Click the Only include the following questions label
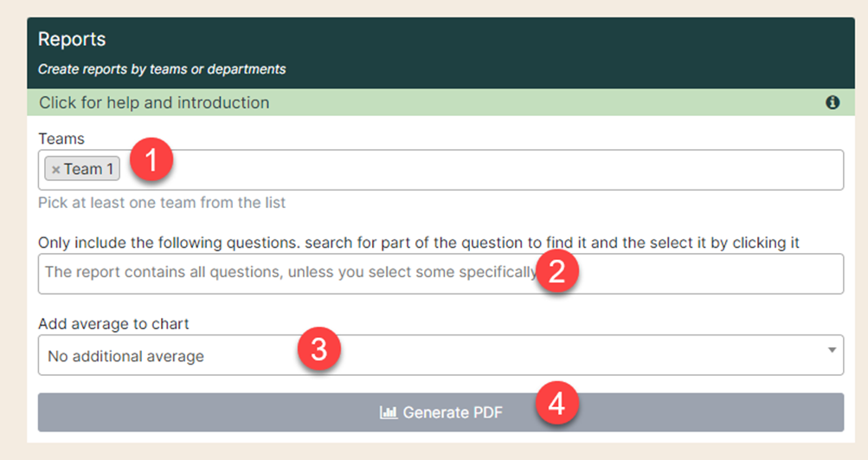868x460 pixels. [x=419, y=243]
